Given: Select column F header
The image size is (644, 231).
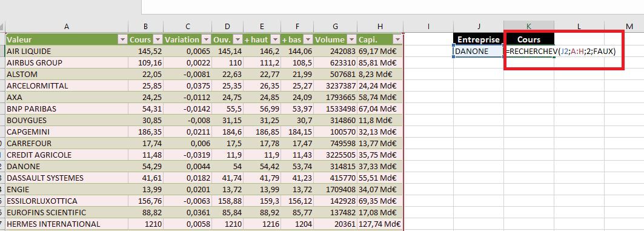Looking at the screenshot, I should (x=297, y=26).
